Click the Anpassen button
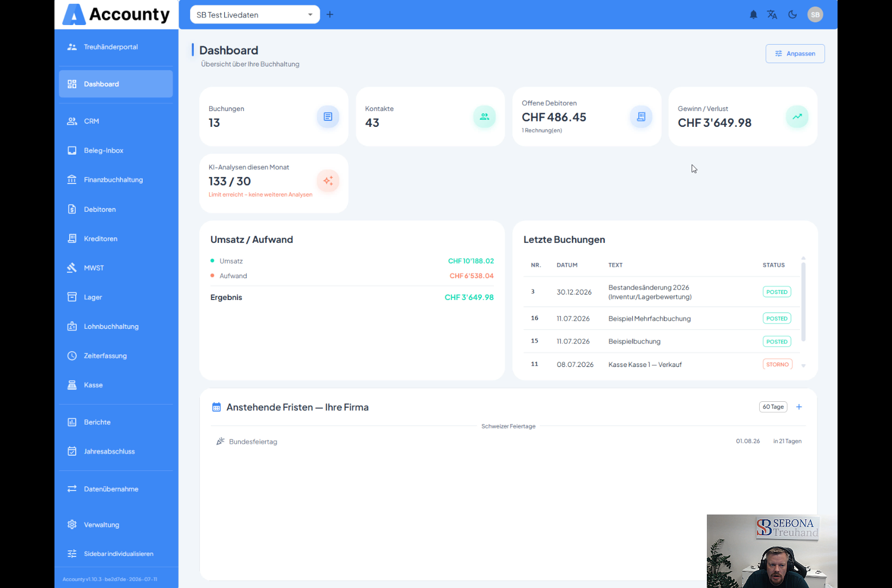 tap(795, 53)
